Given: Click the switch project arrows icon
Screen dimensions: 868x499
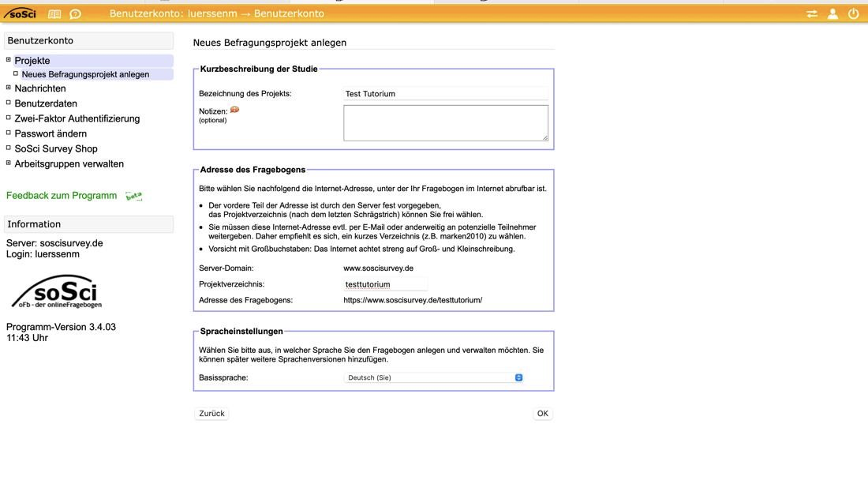Looking at the screenshot, I should point(812,13).
